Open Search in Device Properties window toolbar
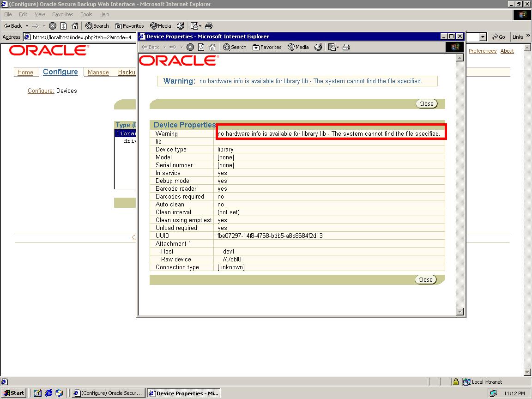The height and width of the screenshot is (399, 532). [x=235, y=47]
